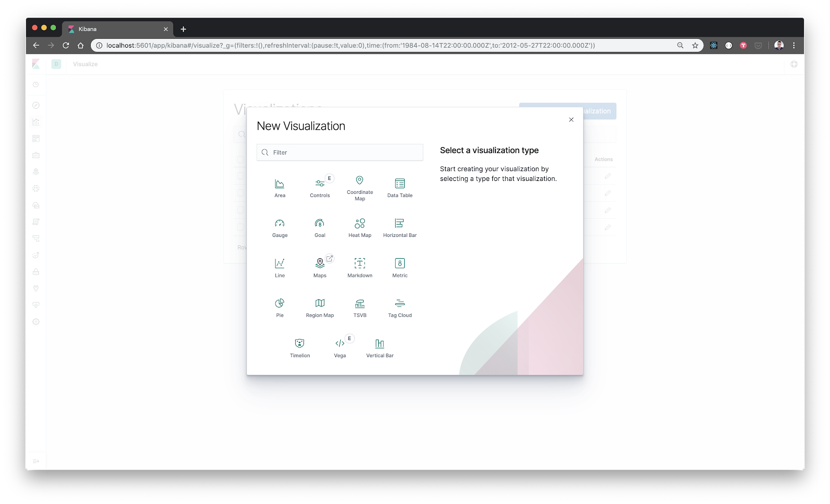The height and width of the screenshot is (504, 830).
Task: Close the Kibana browser tab
Action: point(166,29)
